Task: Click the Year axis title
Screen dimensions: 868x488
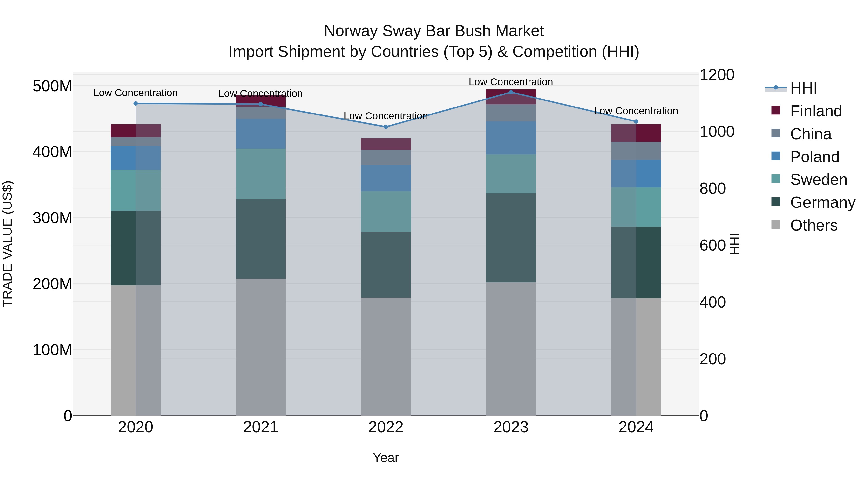Action: pos(386,458)
